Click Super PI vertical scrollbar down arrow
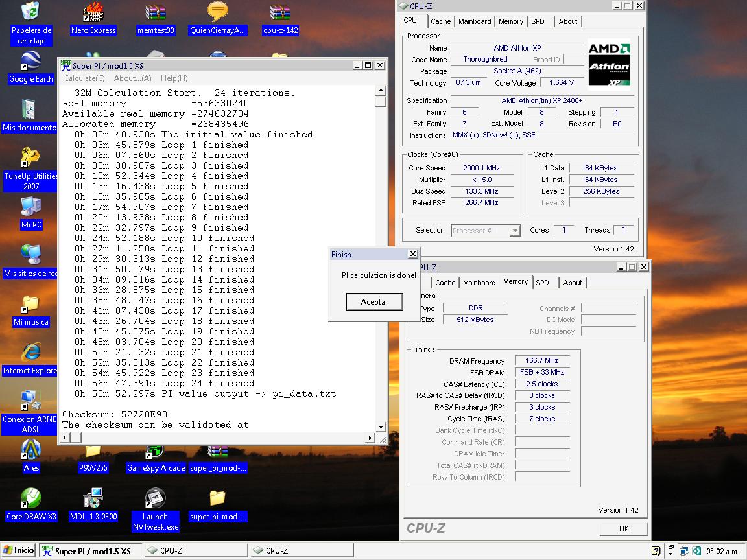Viewport: 747px width, 560px height. 381,427
